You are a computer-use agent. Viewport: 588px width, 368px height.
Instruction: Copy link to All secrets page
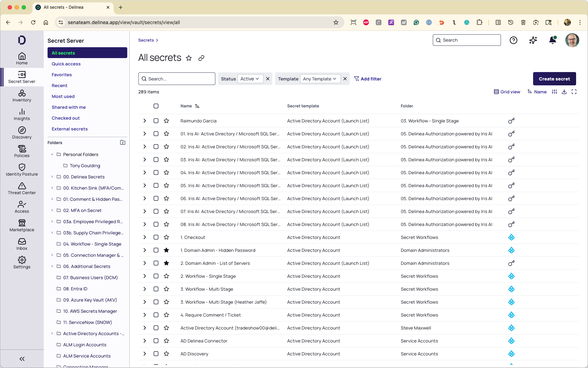point(201,58)
